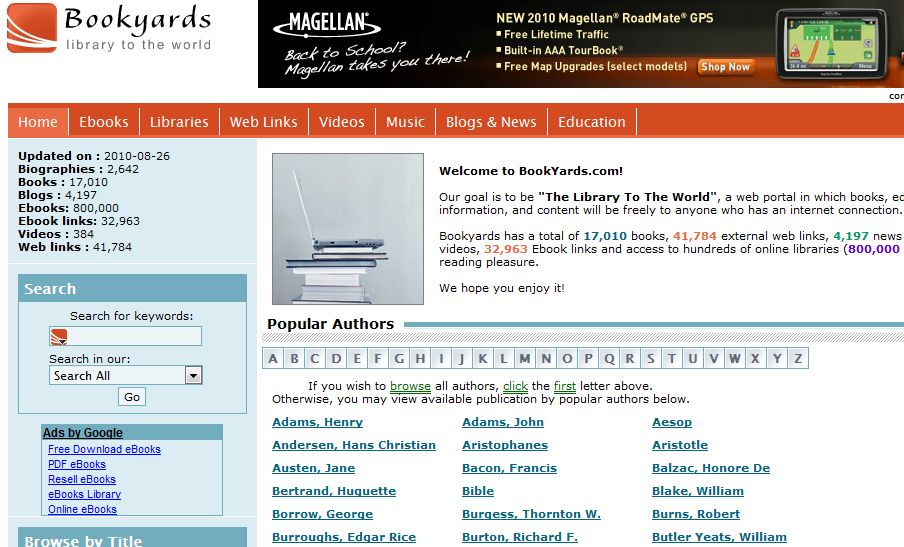
Task: Open author Andersen, Hans Christian
Action: point(354,445)
